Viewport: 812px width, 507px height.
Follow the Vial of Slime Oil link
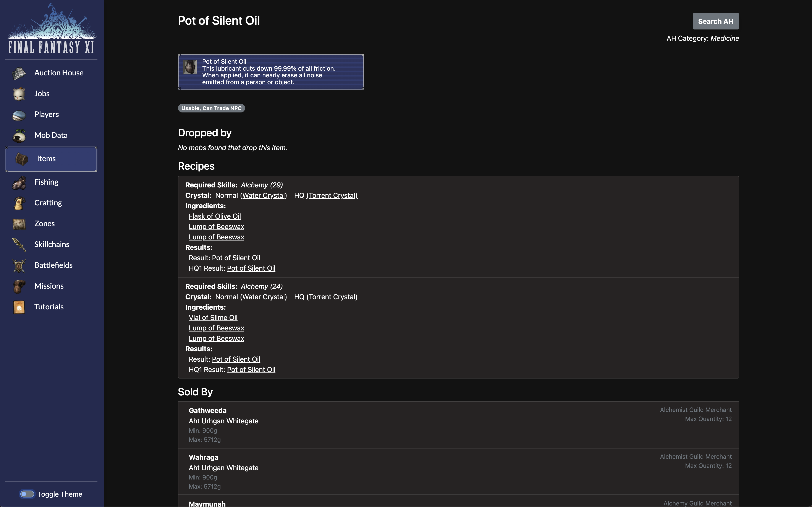213,318
